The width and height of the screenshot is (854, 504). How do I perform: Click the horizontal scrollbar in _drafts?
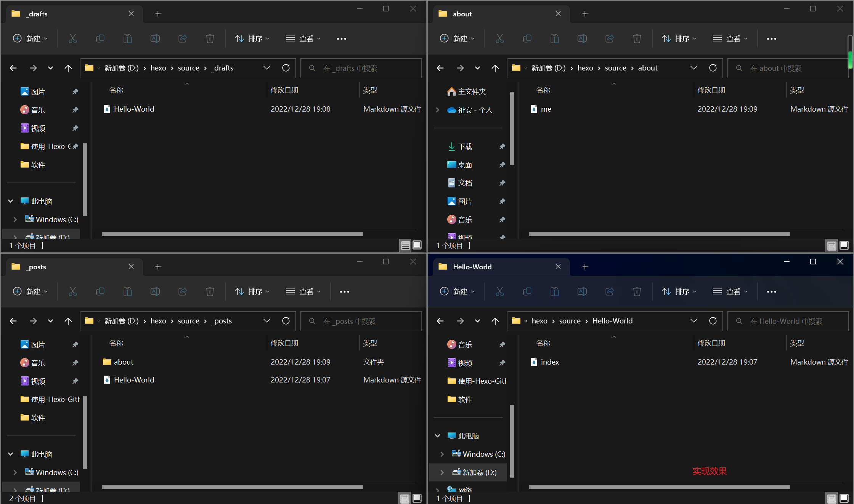click(233, 235)
